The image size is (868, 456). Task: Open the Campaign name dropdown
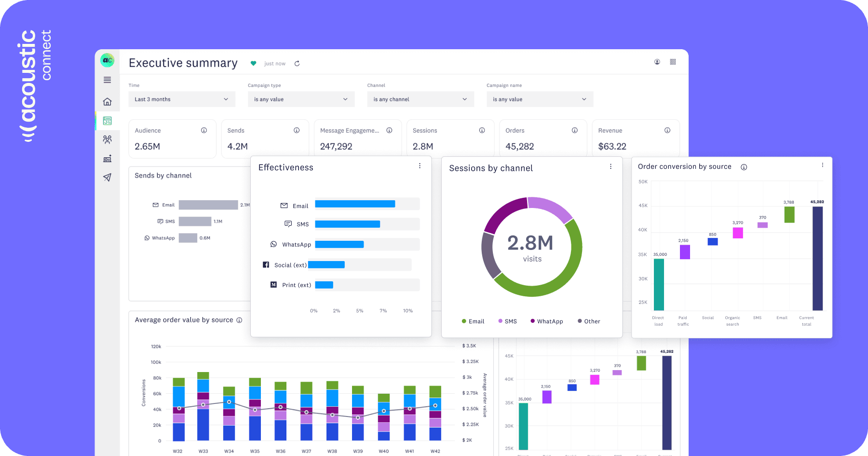[540, 99]
